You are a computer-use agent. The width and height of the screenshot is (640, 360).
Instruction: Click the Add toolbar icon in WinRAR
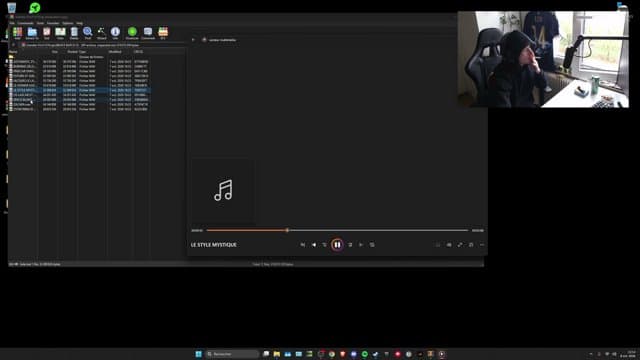pos(17,32)
